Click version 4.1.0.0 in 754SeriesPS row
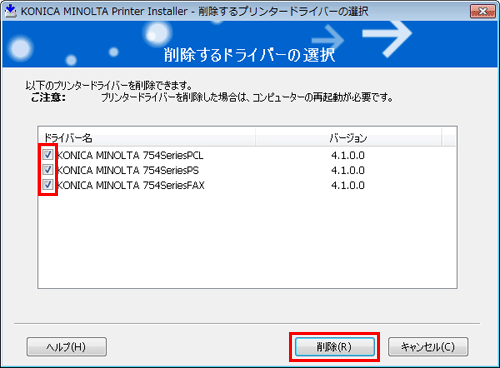This screenshot has width=500, height=368. [348, 170]
